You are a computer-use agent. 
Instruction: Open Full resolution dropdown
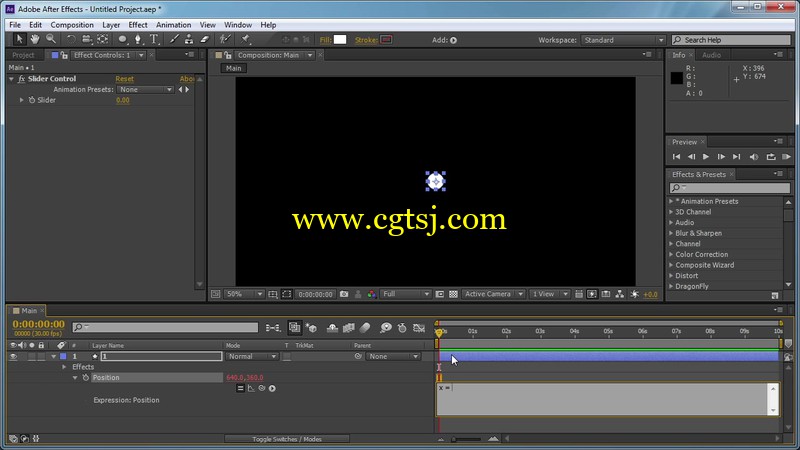pos(405,294)
